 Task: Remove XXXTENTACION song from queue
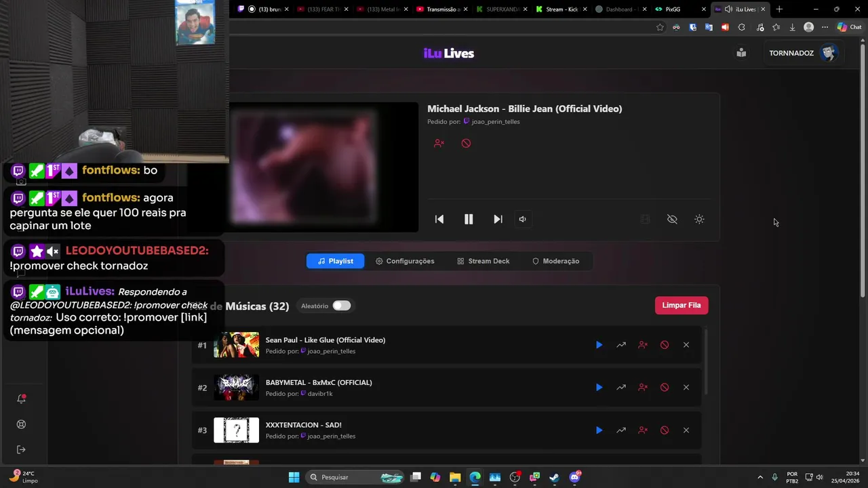(x=686, y=430)
